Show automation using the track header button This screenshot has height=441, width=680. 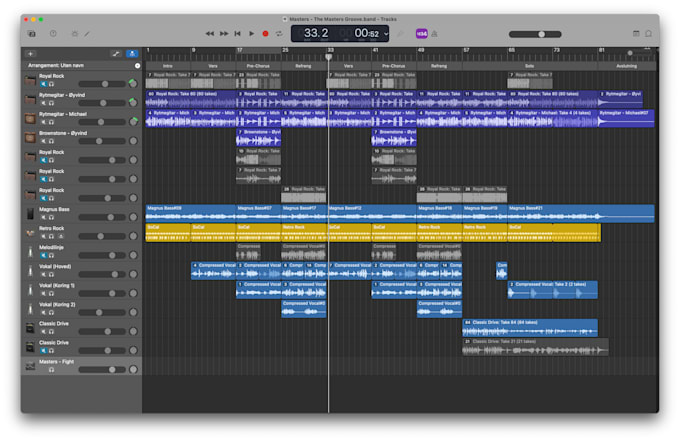[x=116, y=54]
